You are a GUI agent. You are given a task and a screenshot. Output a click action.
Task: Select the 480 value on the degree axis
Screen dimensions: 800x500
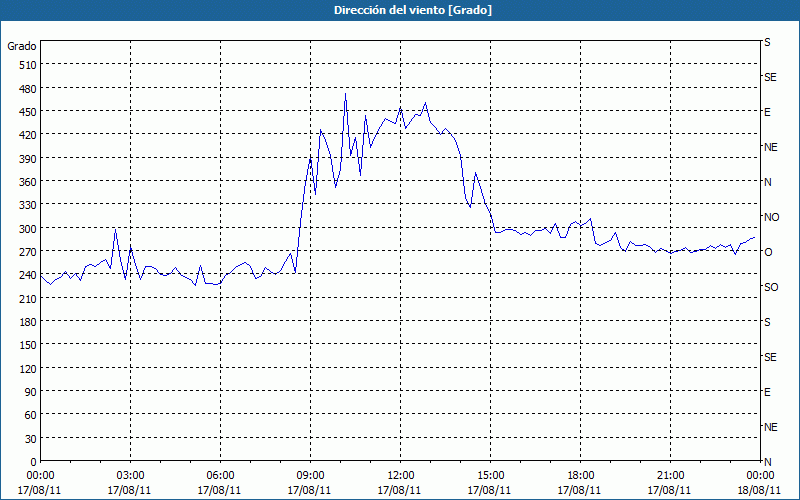pyautogui.click(x=28, y=89)
